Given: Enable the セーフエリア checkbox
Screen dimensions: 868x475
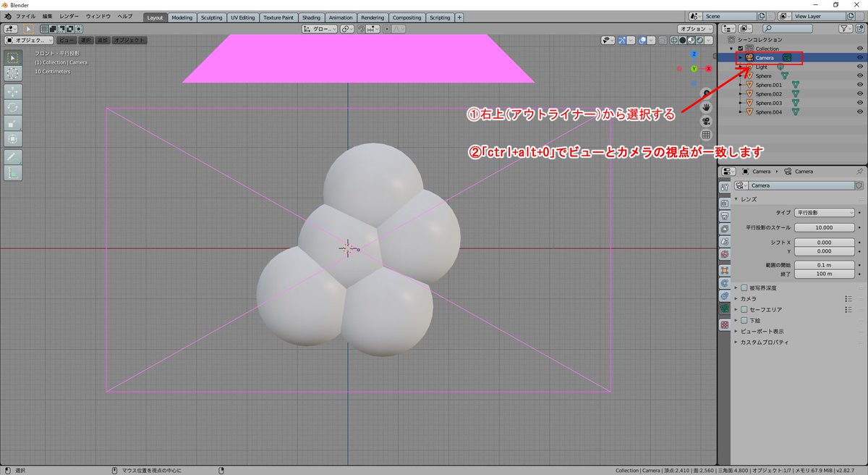Looking at the screenshot, I should pyautogui.click(x=744, y=309).
